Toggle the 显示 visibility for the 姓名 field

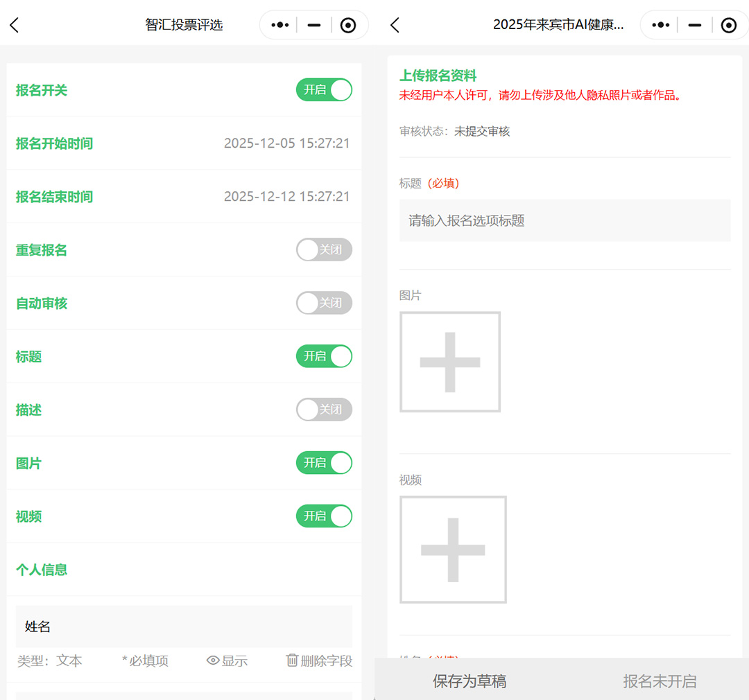pos(227,660)
